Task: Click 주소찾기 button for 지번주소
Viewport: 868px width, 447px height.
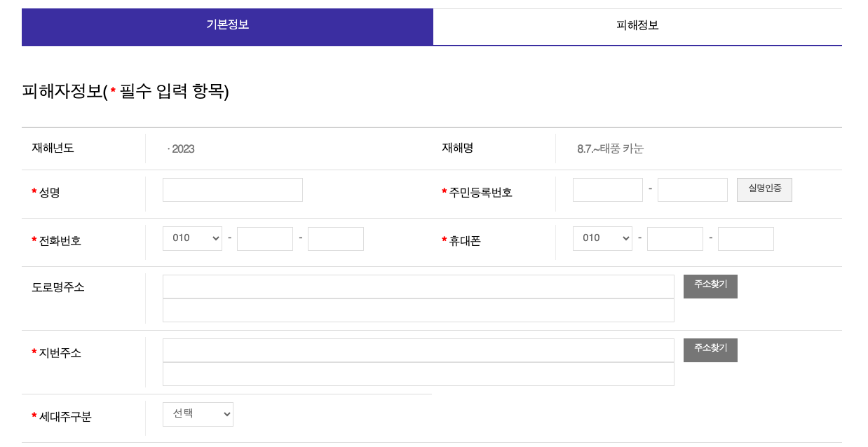Action: click(710, 350)
